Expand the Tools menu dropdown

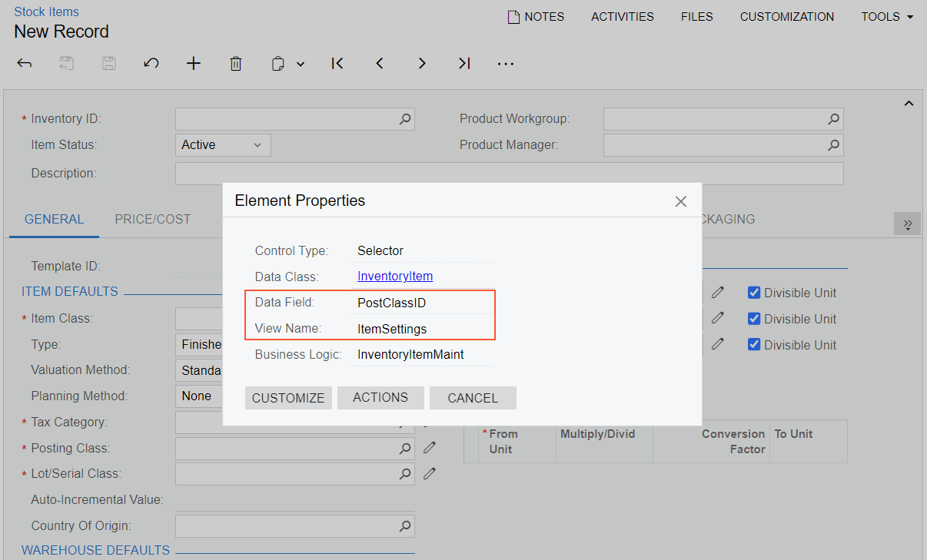pyautogui.click(x=887, y=16)
